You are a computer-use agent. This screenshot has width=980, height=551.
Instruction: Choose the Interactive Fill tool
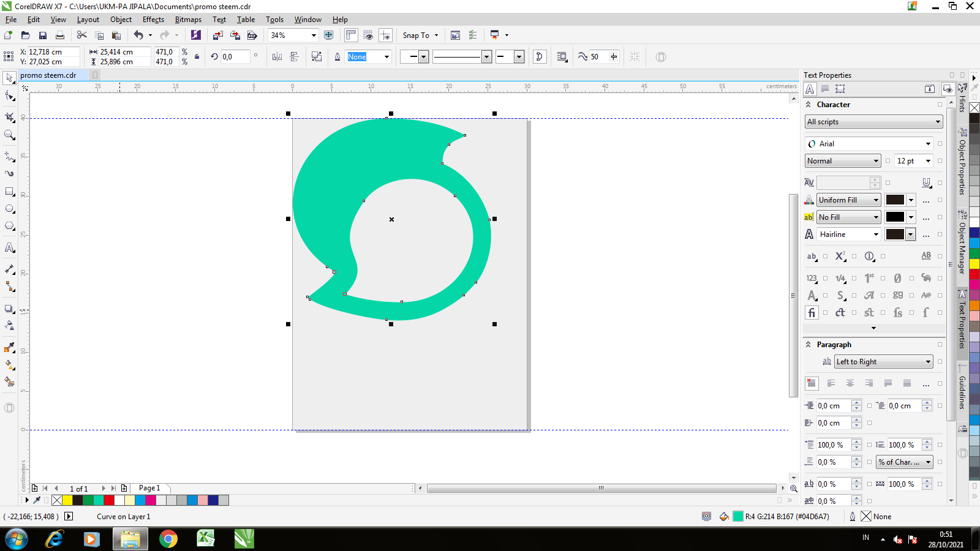coord(9,364)
